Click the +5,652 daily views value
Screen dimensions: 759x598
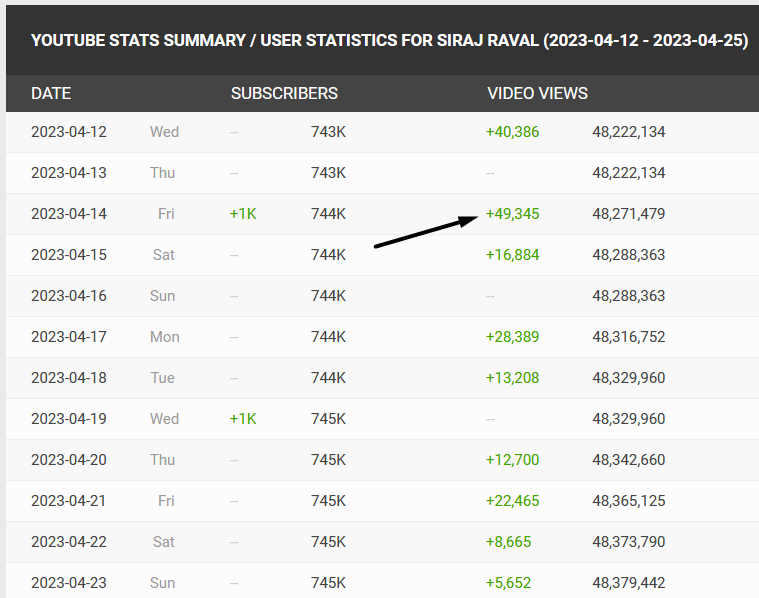(x=508, y=583)
